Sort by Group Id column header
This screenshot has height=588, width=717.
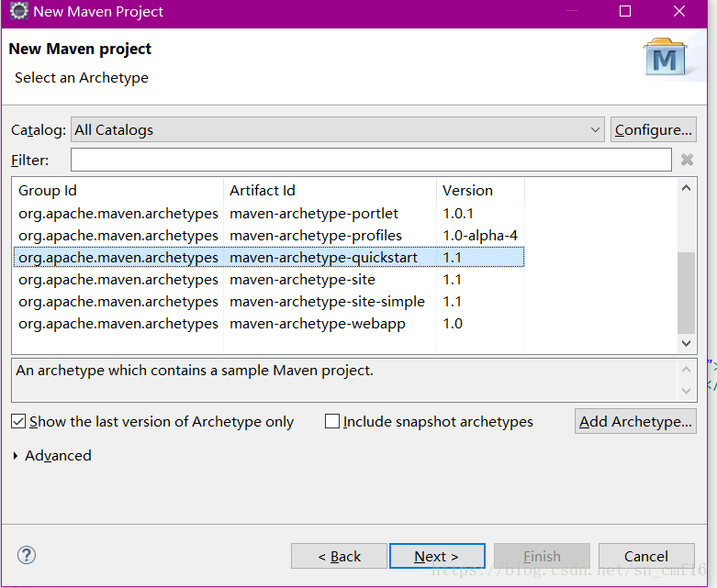(118, 190)
